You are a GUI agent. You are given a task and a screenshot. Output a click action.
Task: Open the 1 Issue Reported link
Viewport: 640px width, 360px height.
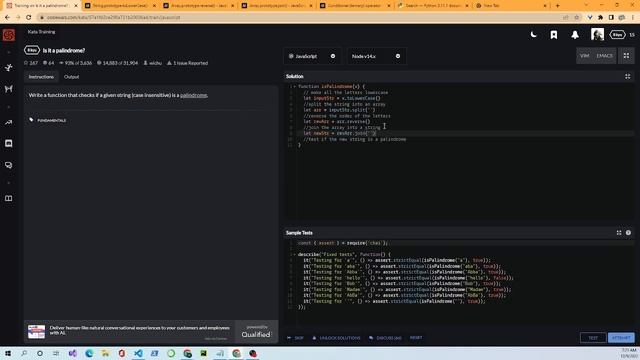click(187, 63)
